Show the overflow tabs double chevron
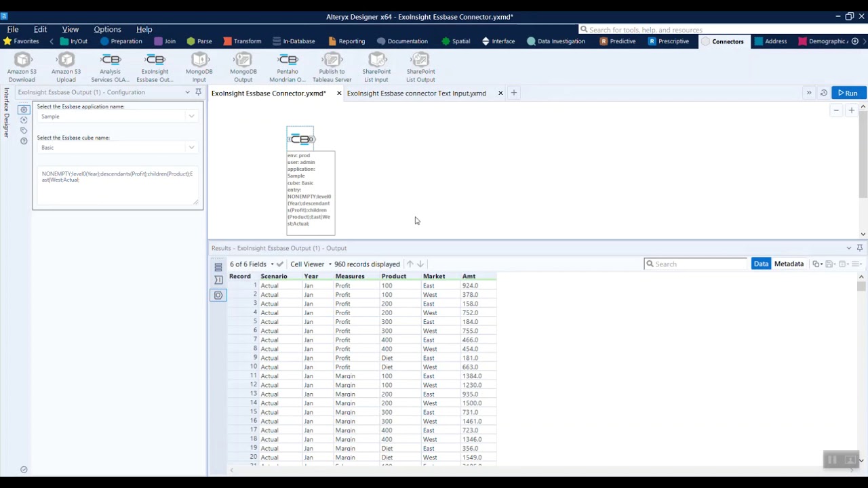The image size is (868, 488). 808,93
